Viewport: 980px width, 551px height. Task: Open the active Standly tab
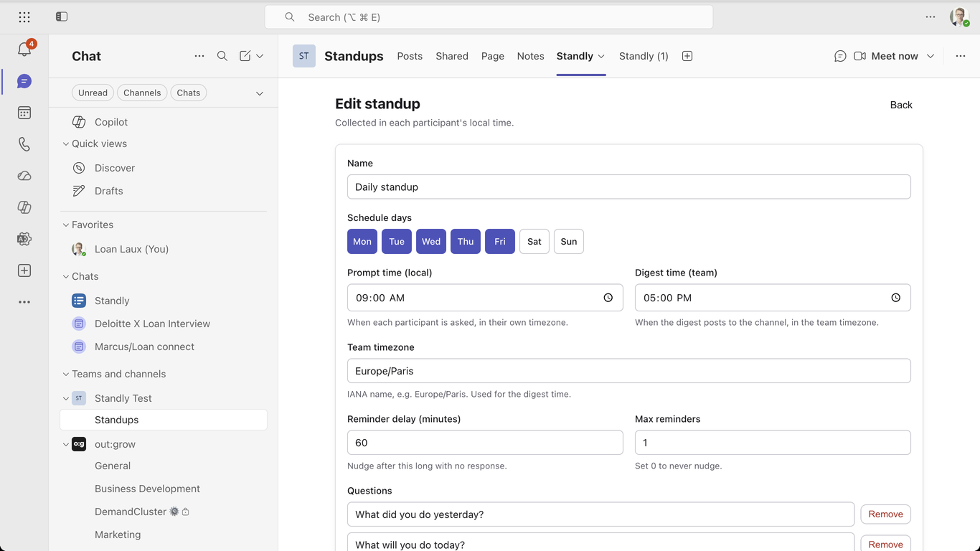tap(575, 56)
